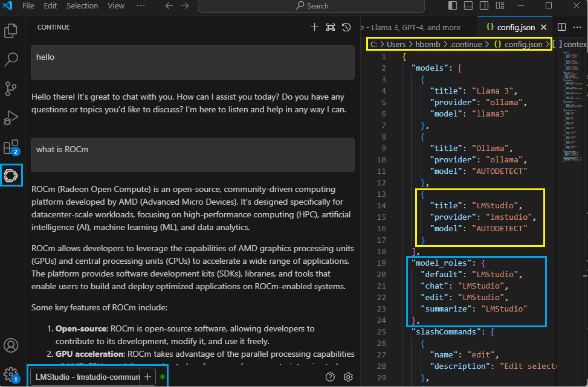
Task: Click 'Users' in the breadcrumb path
Action: (396, 44)
